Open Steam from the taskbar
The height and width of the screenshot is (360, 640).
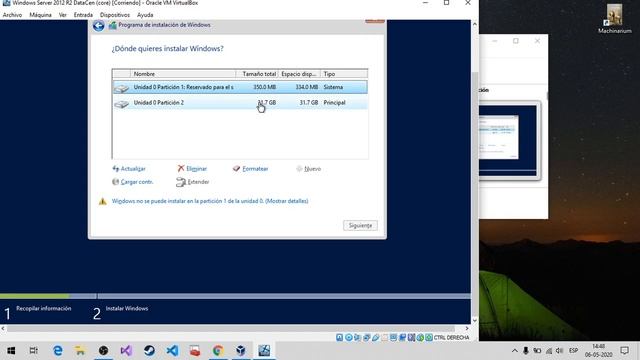pyautogui.click(x=149, y=351)
